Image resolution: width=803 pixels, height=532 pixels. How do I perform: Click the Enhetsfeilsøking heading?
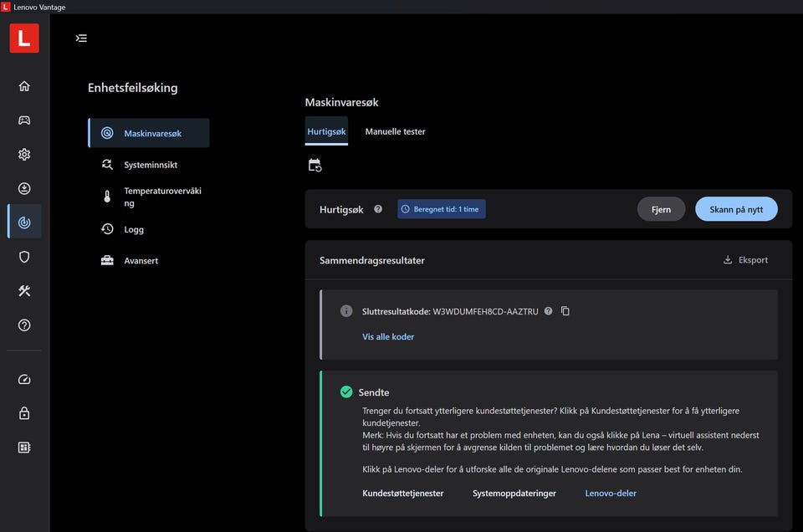click(133, 88)
